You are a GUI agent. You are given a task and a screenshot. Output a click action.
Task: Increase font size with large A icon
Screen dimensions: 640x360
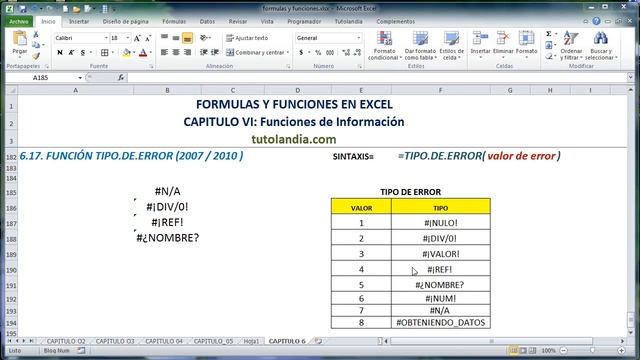(137, 38)
